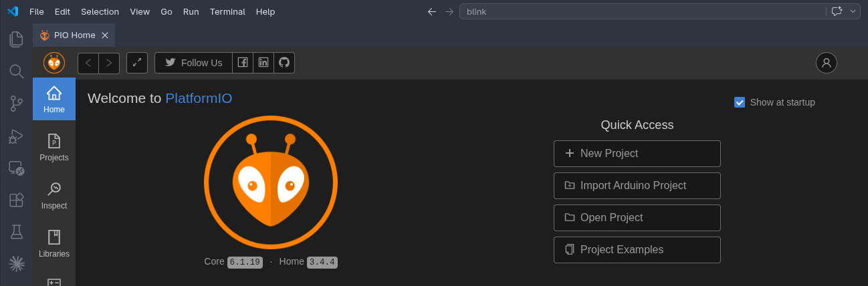Open the Testing flask view
868x286 pixels.
17,232
